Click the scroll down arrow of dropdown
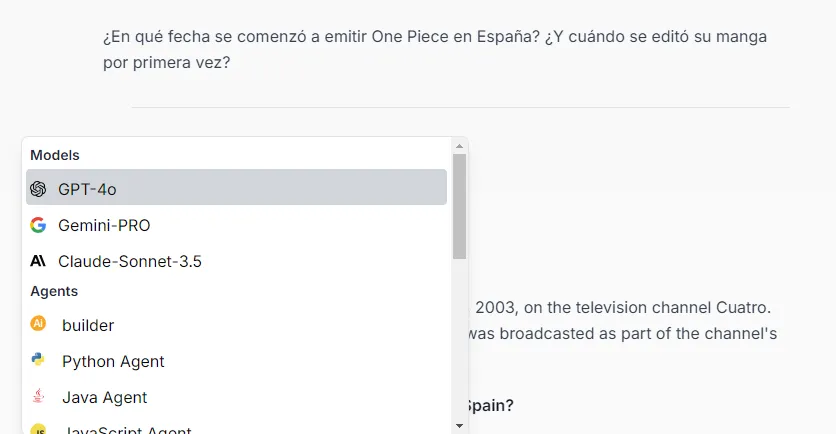Viewport: 836px width, 434px height. click(x=459, y=426)
